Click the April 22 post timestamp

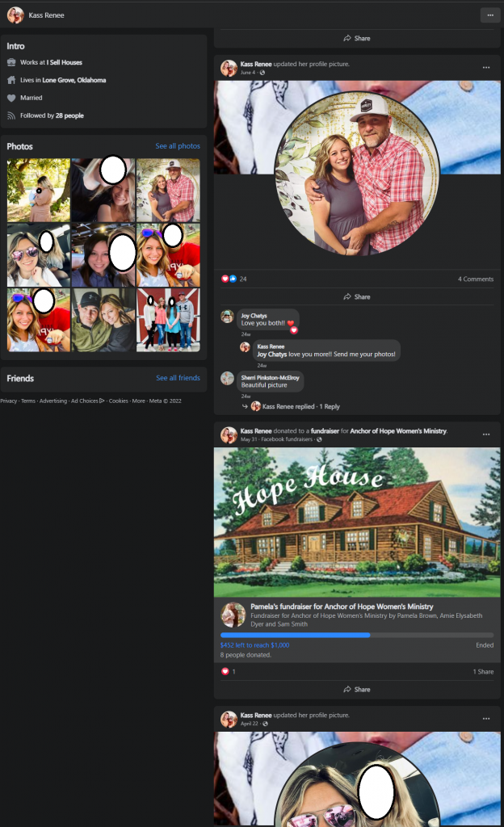250,724
